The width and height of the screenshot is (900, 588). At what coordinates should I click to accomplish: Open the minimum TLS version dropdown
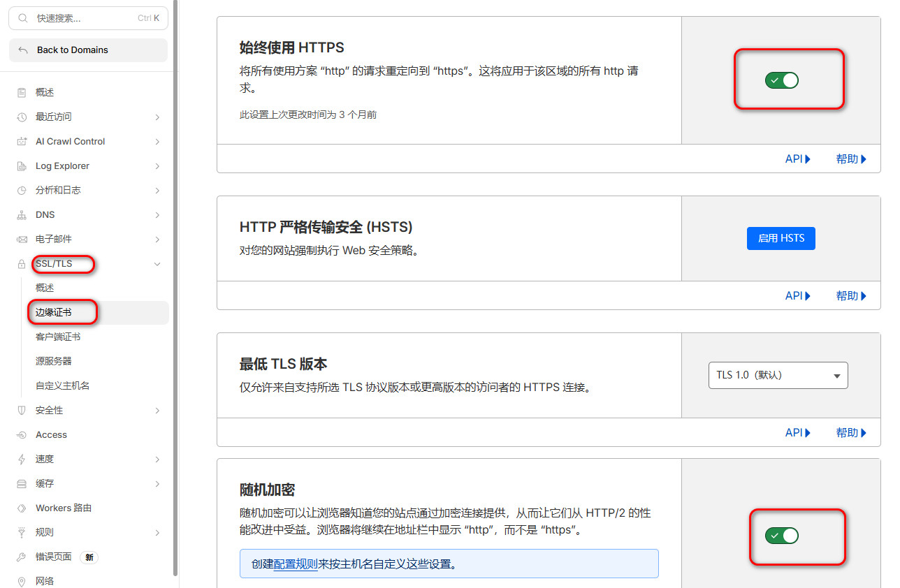point(778,375)
